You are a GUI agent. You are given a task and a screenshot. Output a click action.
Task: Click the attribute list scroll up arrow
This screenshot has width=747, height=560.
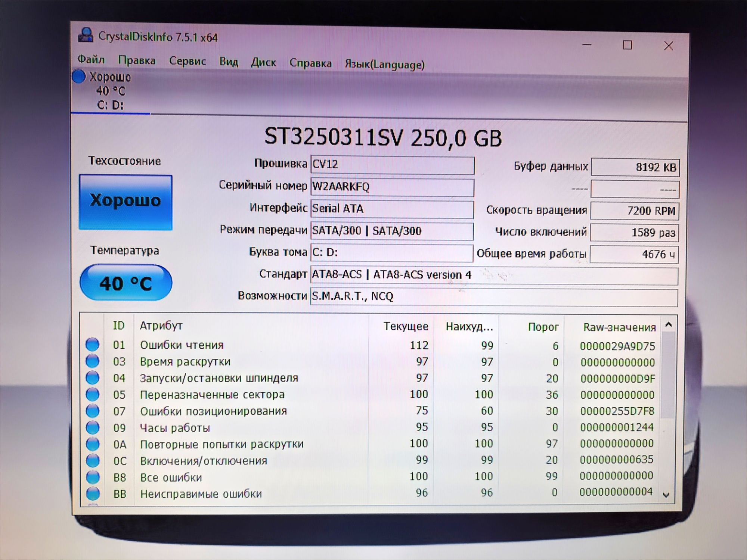click(669, 325)
